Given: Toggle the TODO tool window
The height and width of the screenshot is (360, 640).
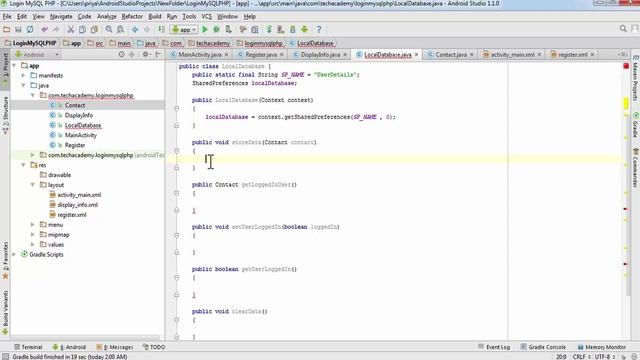Looking at the screenshot, I should point(154,347).
